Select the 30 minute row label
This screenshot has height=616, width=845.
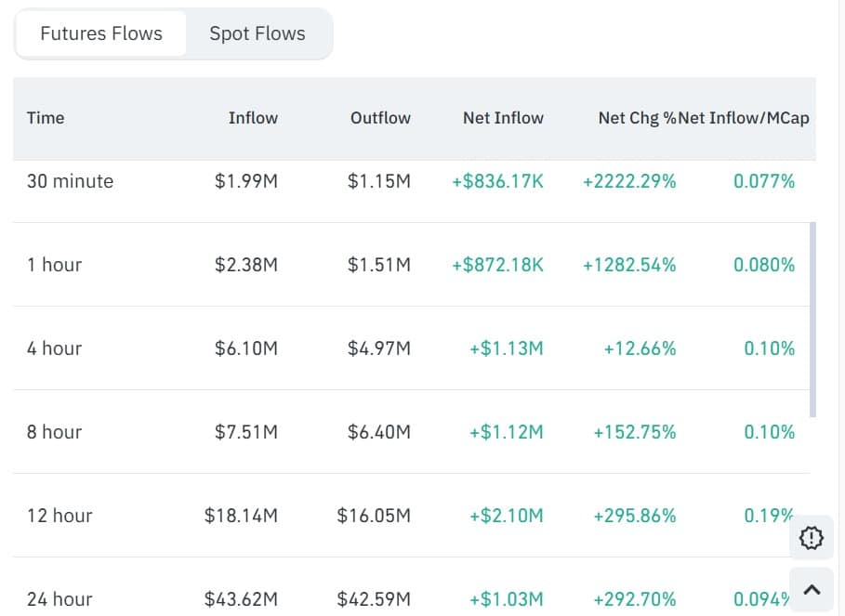click(x=70, y=181)
